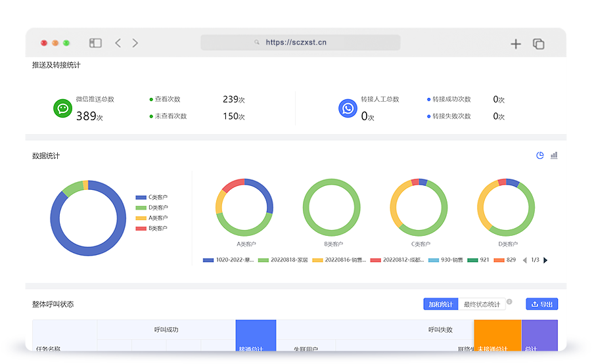Toggle the browser sidebar panel icon

coord(96,43)
